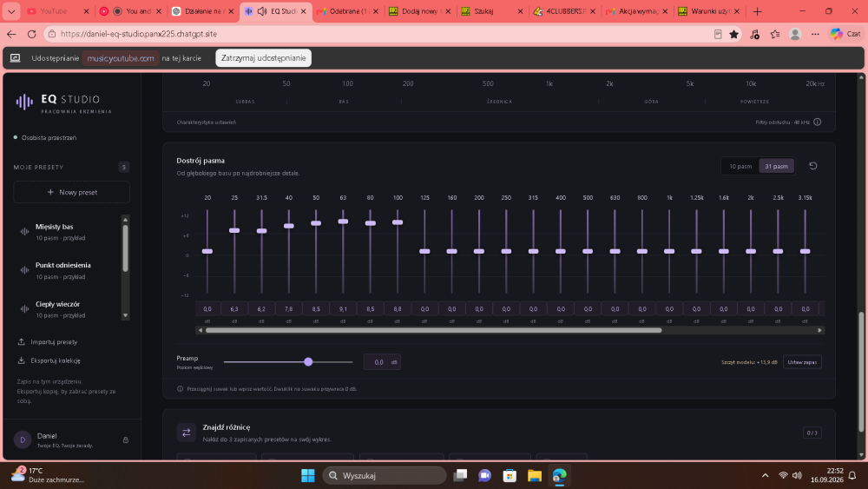Open Microsoft Store from the taskbar
The image size is (868, 489).
point(510,475)
